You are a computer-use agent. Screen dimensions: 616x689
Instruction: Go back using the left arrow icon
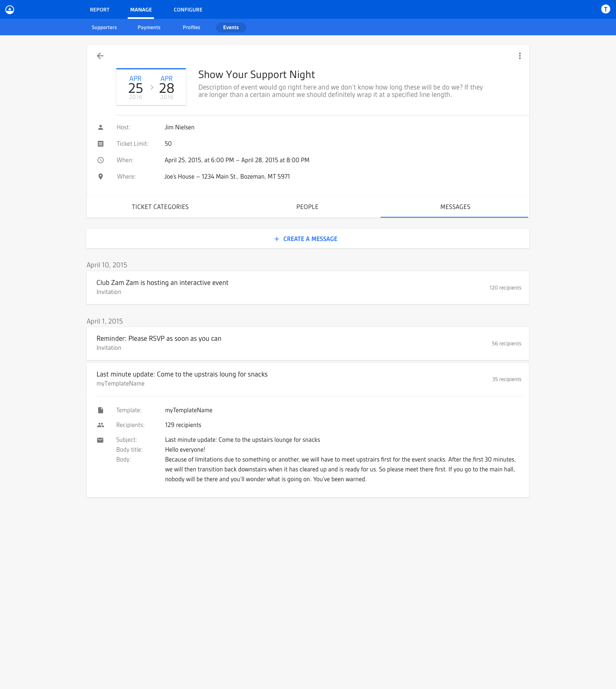coord(100,56)
